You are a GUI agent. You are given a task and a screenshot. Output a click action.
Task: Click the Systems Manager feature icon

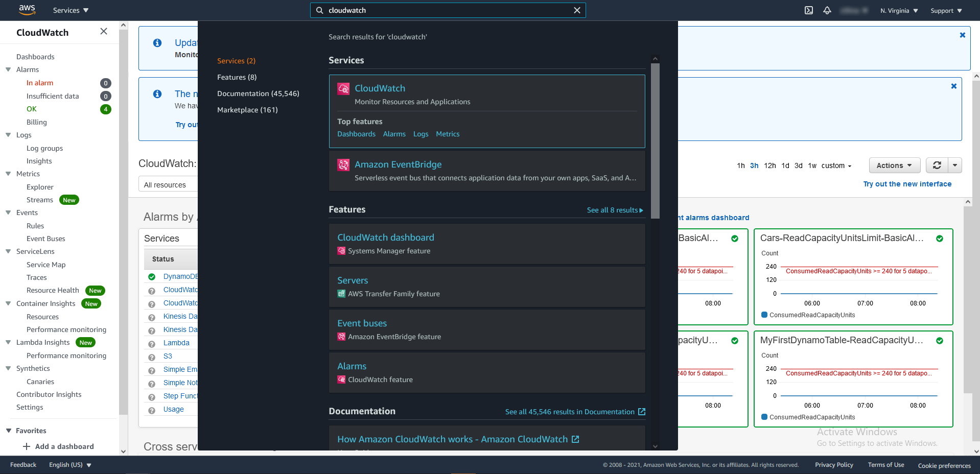click(341, 251)
